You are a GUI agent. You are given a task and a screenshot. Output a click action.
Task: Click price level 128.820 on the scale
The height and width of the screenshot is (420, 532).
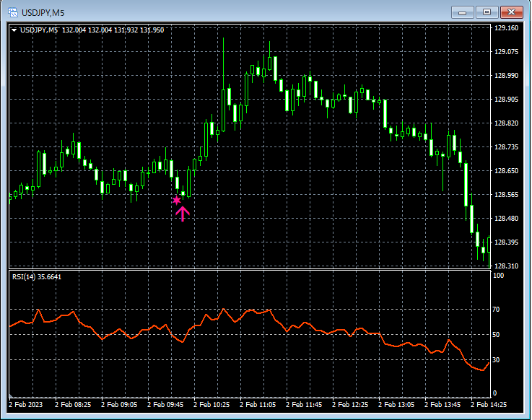[x=506, y=123]
